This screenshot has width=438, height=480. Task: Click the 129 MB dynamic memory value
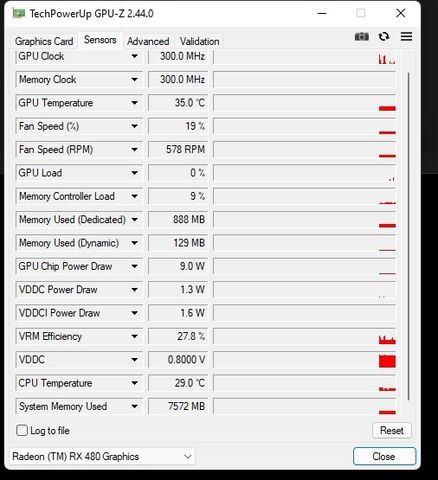(178, 243)
